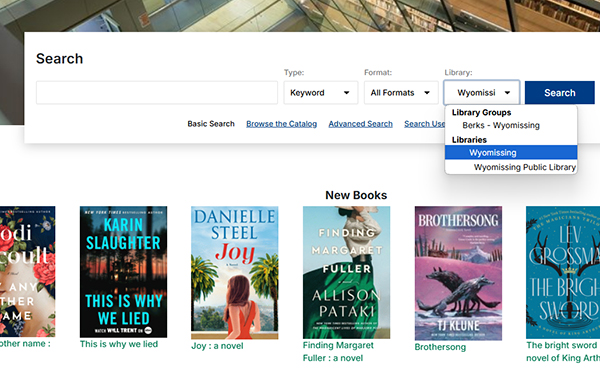Screen dimensions: 600x375
Task: Click the partially hidden Search Use link
Action: click(424, 124)
